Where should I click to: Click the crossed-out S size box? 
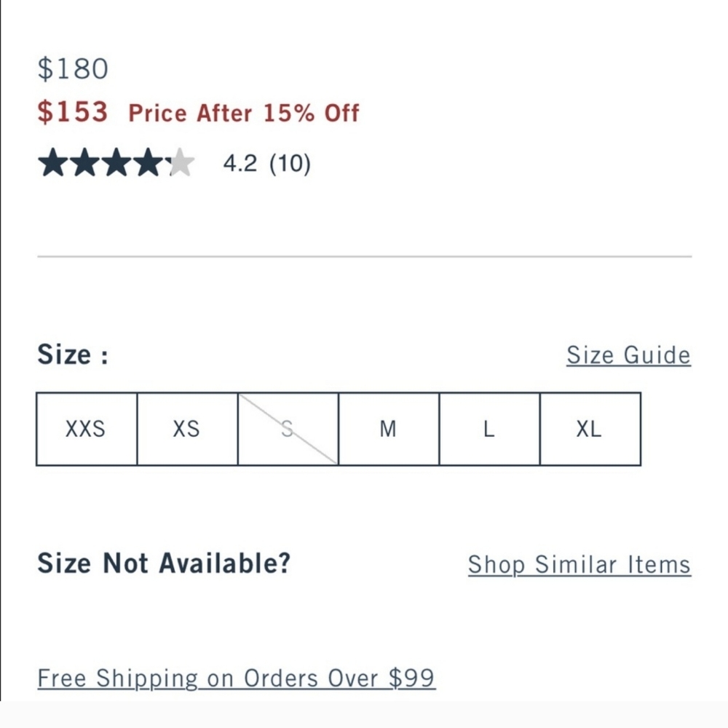(288, 429)
